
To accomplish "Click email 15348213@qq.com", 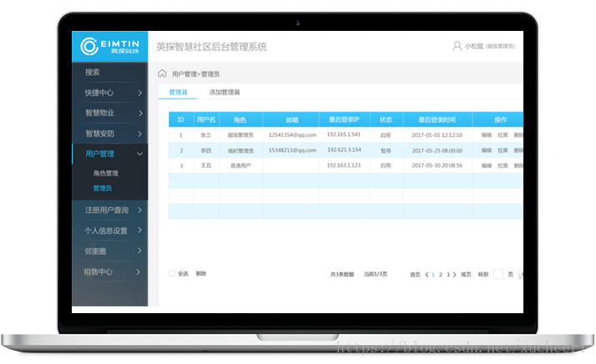I will [292, 150].
